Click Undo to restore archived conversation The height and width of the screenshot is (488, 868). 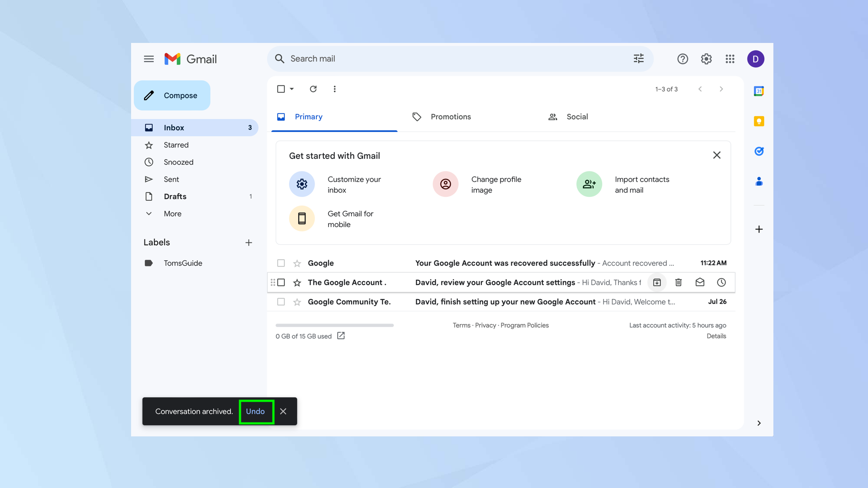tap(255, 411)
